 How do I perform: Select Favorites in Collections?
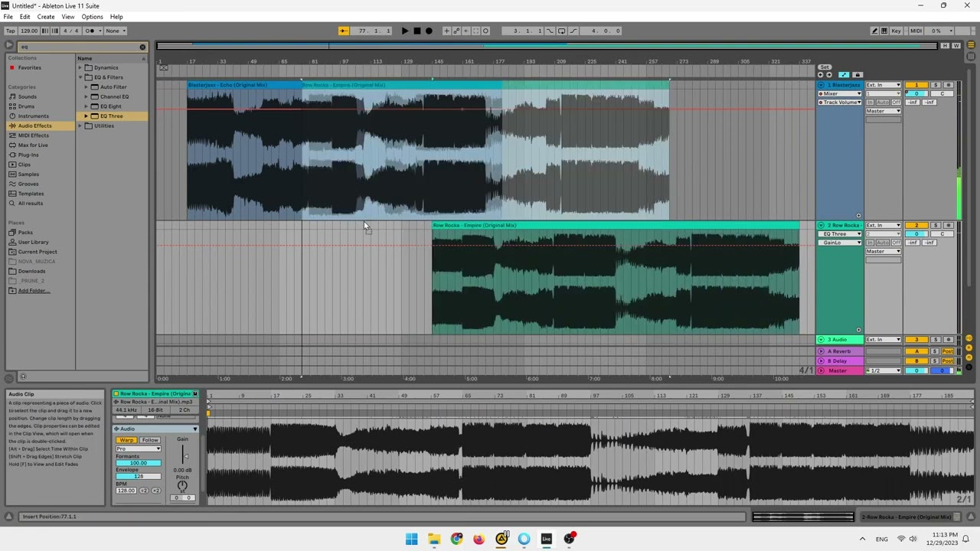30,67
